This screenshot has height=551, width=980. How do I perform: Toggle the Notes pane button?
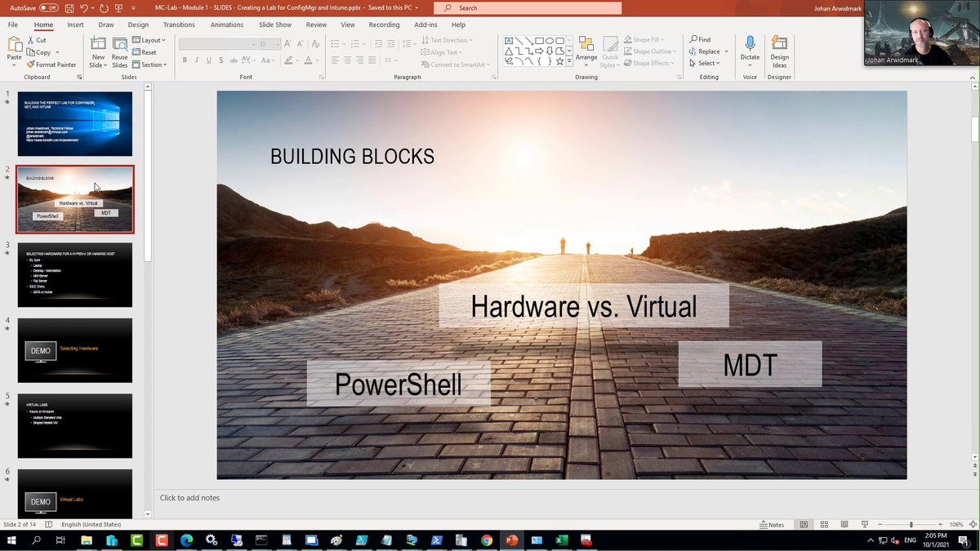[x=772, y=524]
